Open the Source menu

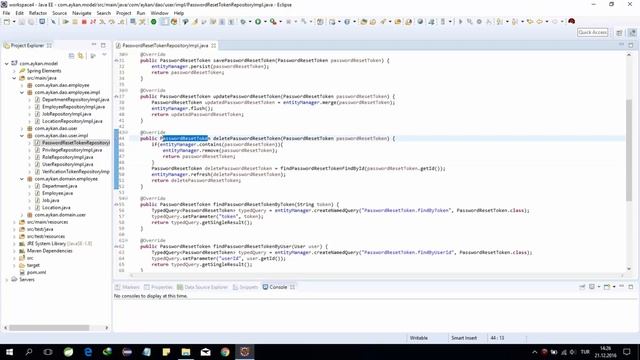[59, 13]
